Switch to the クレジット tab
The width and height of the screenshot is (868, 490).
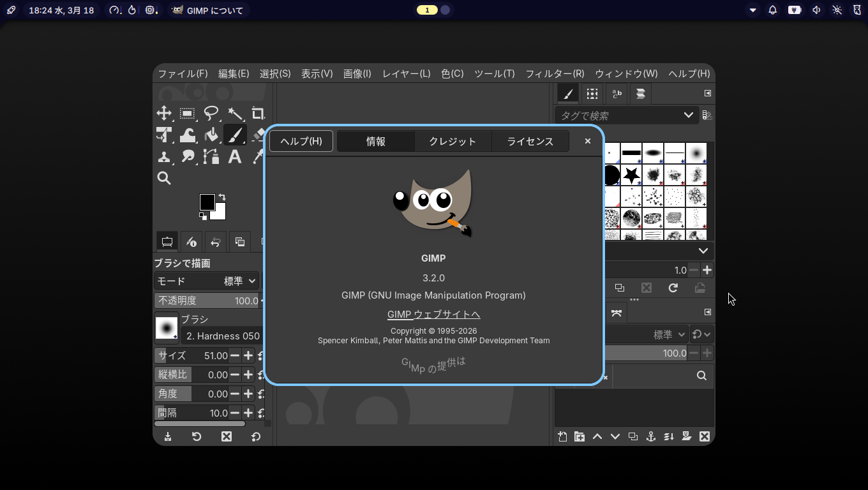[x=453, y=141]
